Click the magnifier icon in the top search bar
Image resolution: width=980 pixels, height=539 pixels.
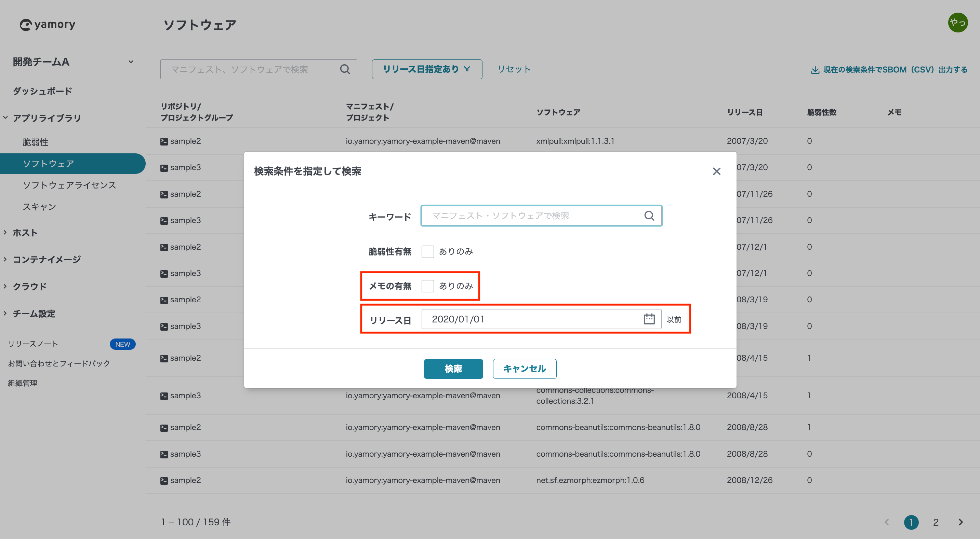point(345,69)
